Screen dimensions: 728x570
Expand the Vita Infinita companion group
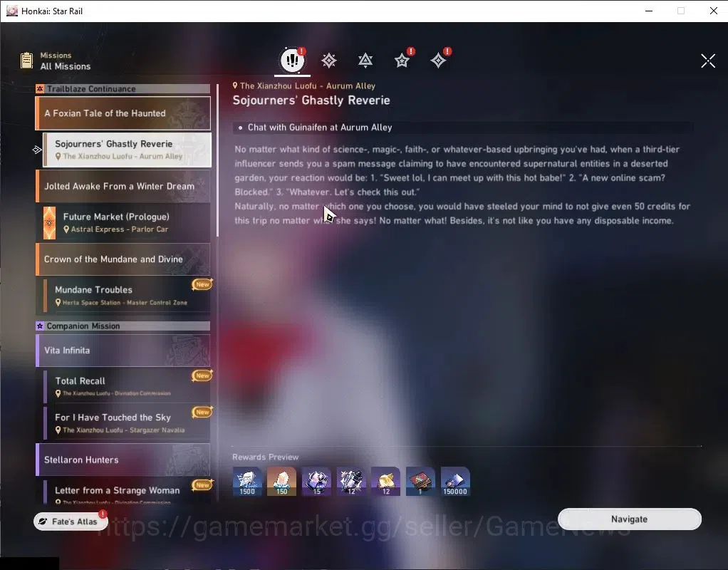pos(123,351)
